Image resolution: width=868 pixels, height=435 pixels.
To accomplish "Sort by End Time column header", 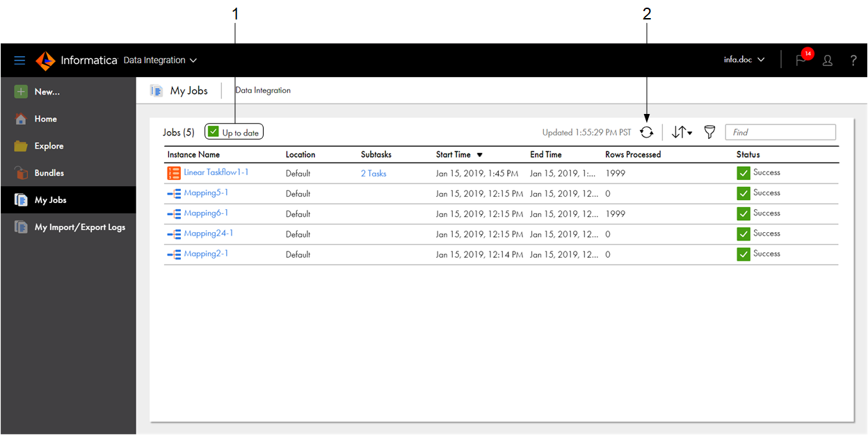I will coord(546,155).
